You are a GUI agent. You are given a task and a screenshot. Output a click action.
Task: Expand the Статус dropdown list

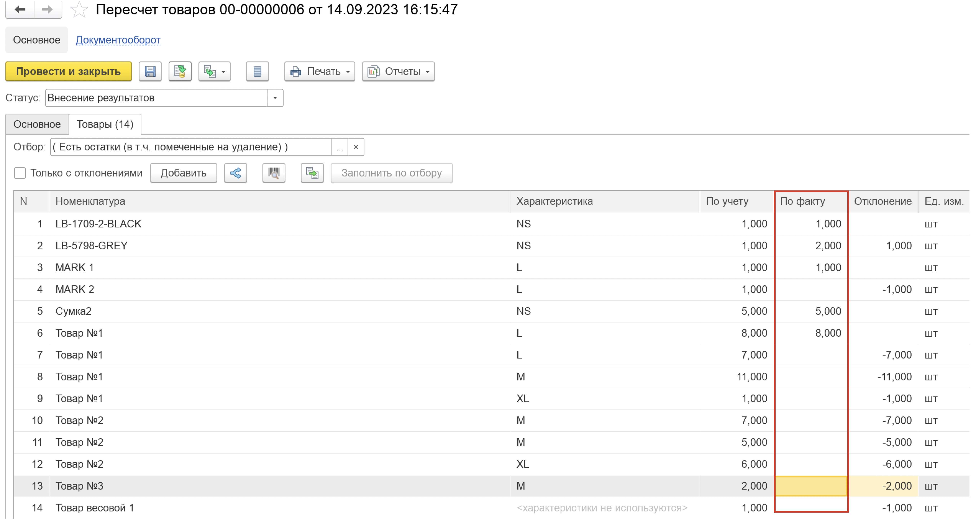coord(275,98)
